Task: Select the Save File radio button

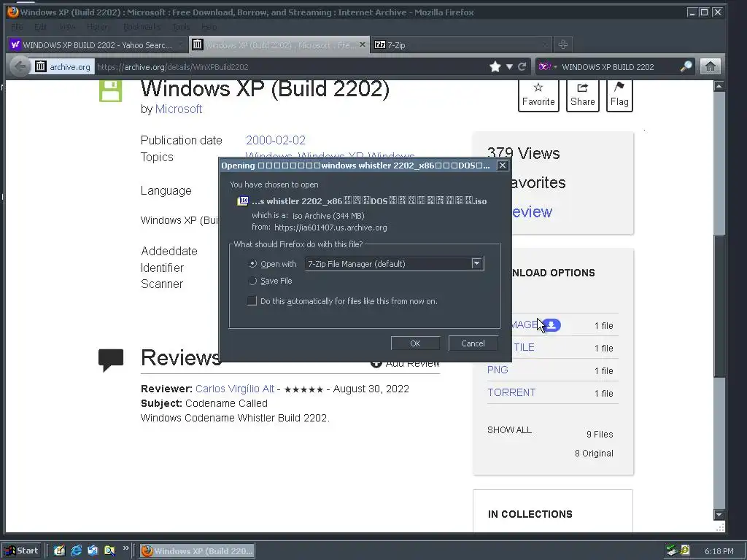Action: [x=253, y=281]
